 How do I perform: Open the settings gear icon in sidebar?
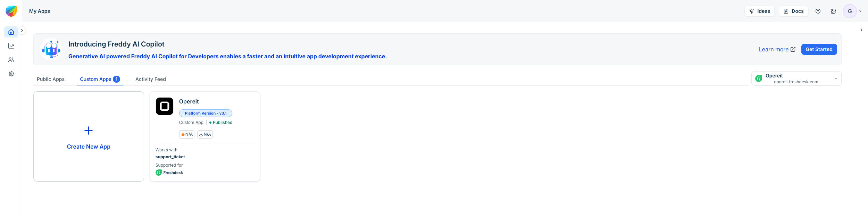(11, 74)
